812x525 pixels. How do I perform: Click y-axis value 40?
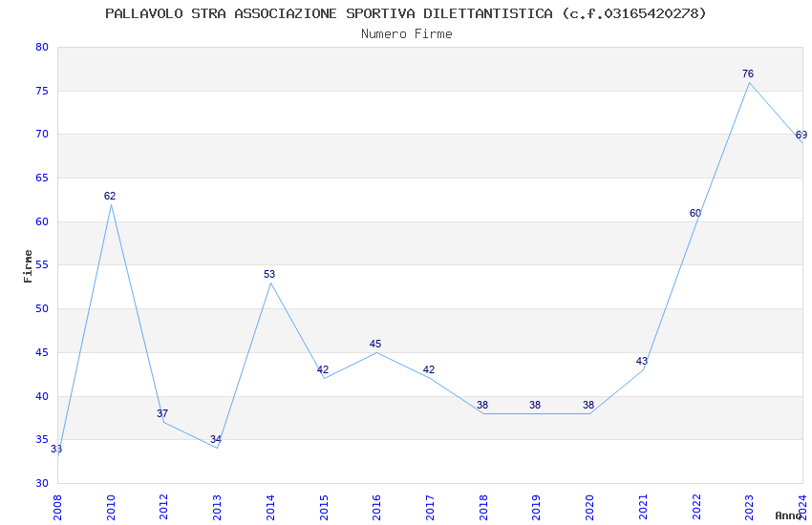coord(42,396)
